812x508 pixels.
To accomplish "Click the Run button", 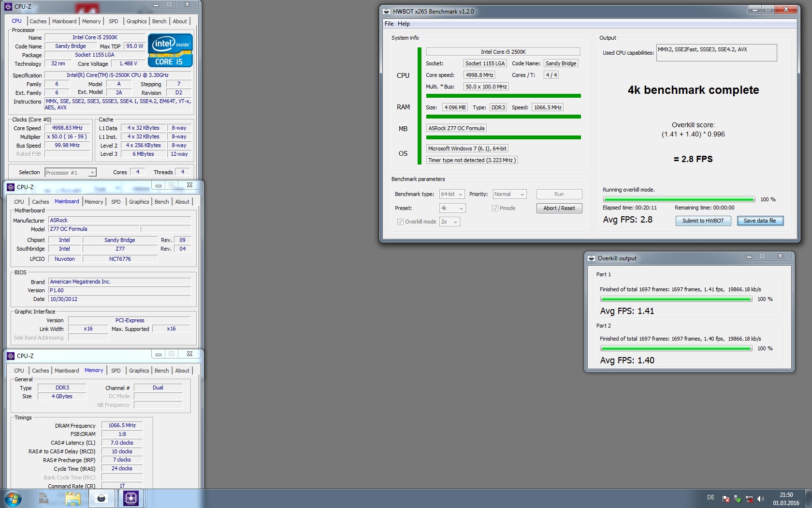I will pyautogui.click(x=559, y=194).
